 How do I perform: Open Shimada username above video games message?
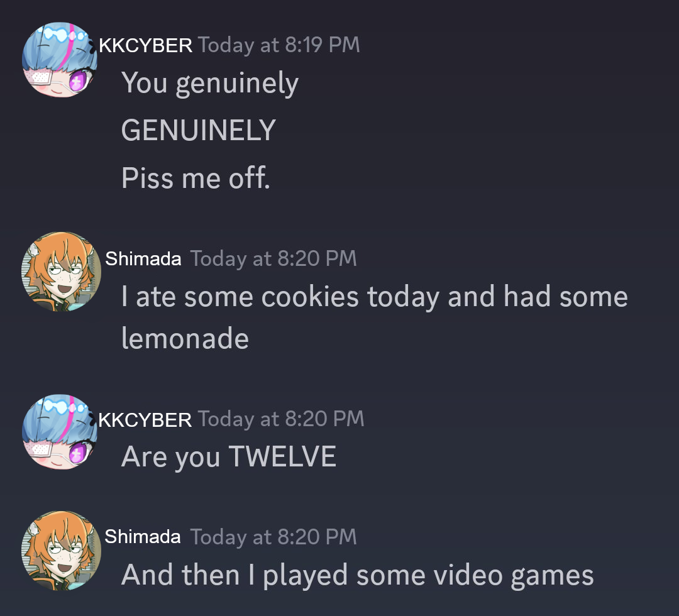143,537
